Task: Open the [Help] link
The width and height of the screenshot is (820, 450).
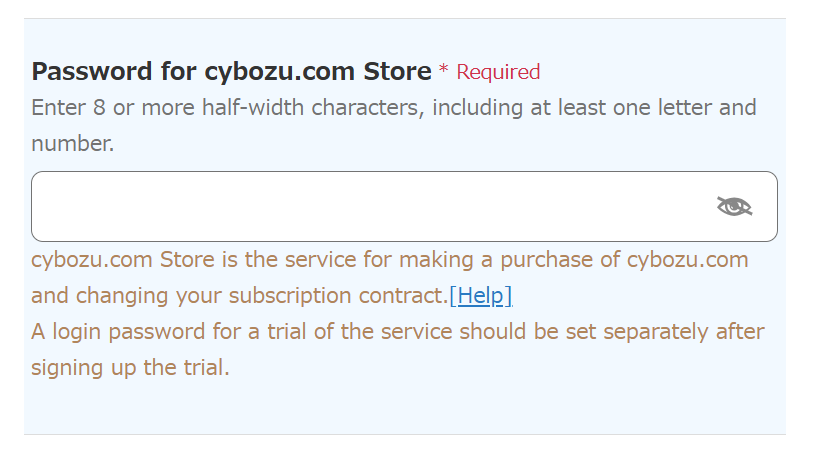Action: click(481, 296)
